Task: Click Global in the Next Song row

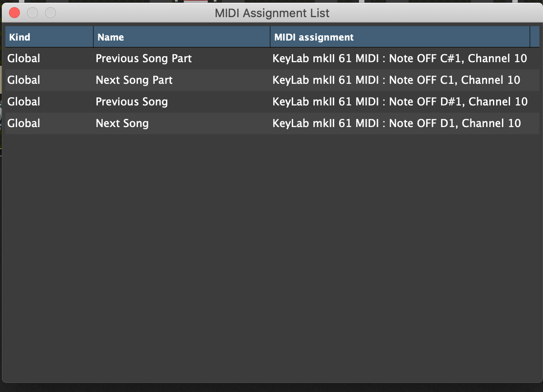Action: coord(24,123)
